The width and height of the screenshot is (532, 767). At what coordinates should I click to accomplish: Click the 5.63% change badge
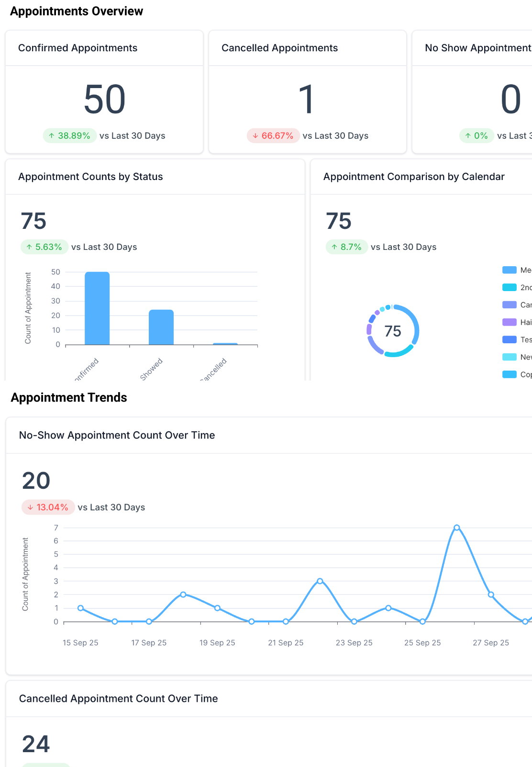pos(44,247)
